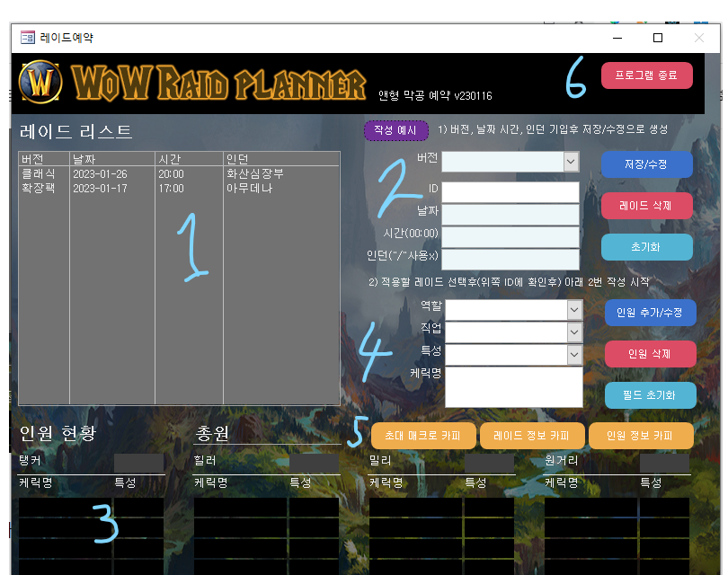
Task: Minimize the 레이드예약 window
Action: [x=617, y=38]
